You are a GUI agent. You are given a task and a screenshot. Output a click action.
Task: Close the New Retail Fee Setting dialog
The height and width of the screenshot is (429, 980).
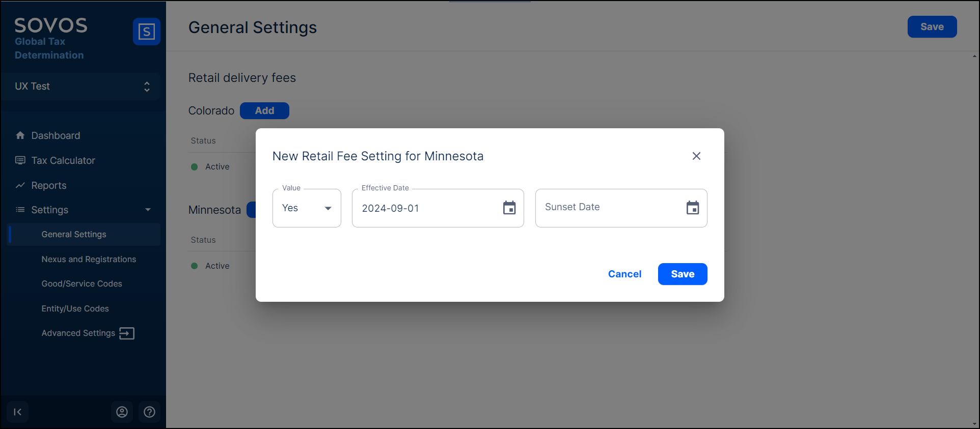click(x=696, y=156)
